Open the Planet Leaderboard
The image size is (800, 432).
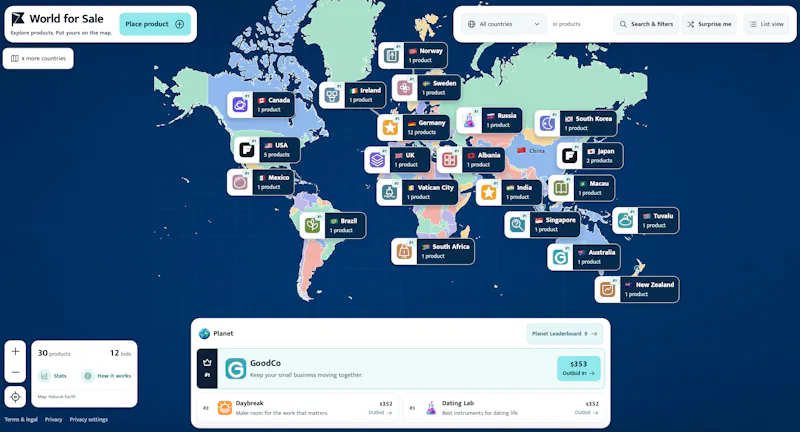coord(565,334)
